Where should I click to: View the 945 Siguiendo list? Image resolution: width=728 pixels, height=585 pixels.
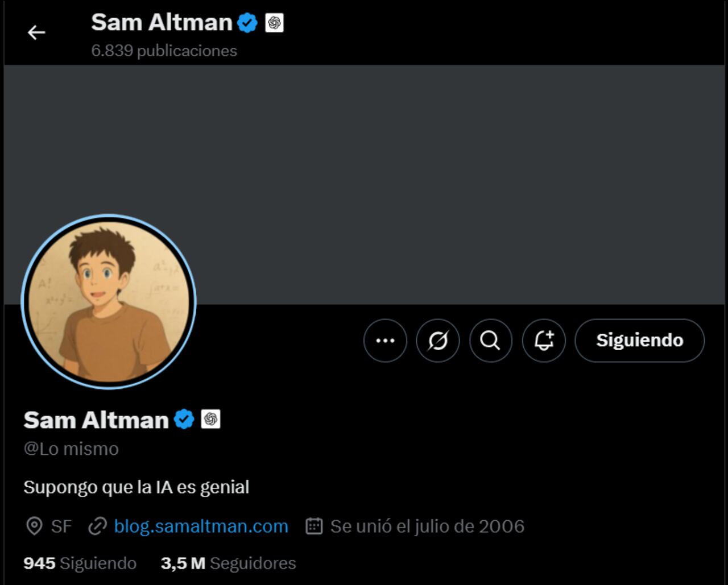pyautogui.click(x=78, y=563)
